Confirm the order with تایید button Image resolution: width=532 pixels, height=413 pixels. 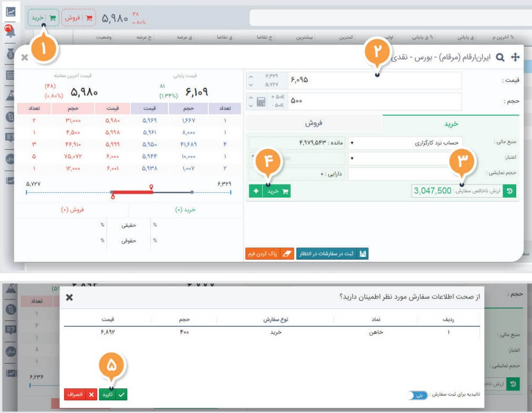tap(113, 395)
